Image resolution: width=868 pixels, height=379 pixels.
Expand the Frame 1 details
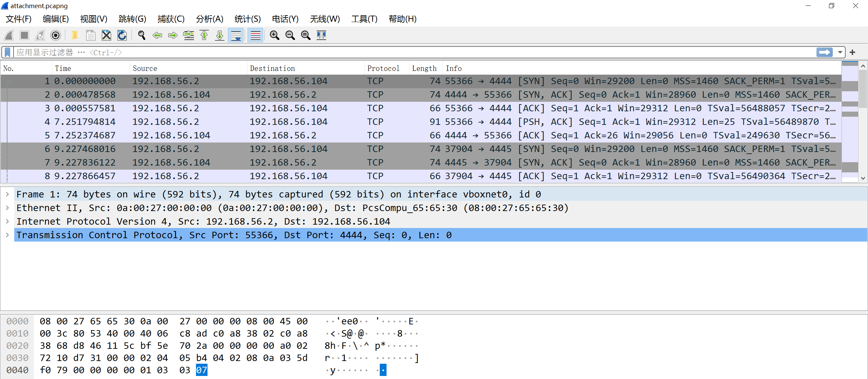(x=7, y=194)
